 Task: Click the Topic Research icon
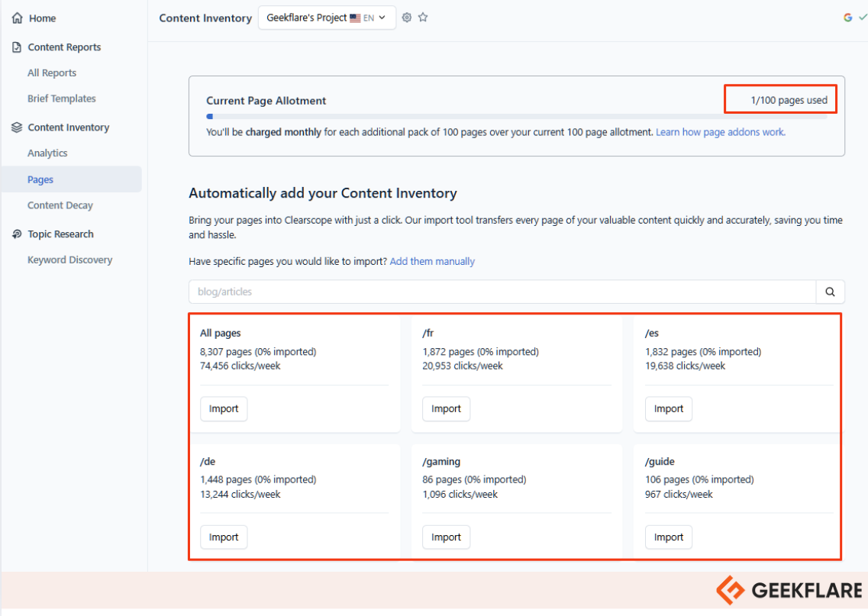pyautogui.click(x=17, y=234)
